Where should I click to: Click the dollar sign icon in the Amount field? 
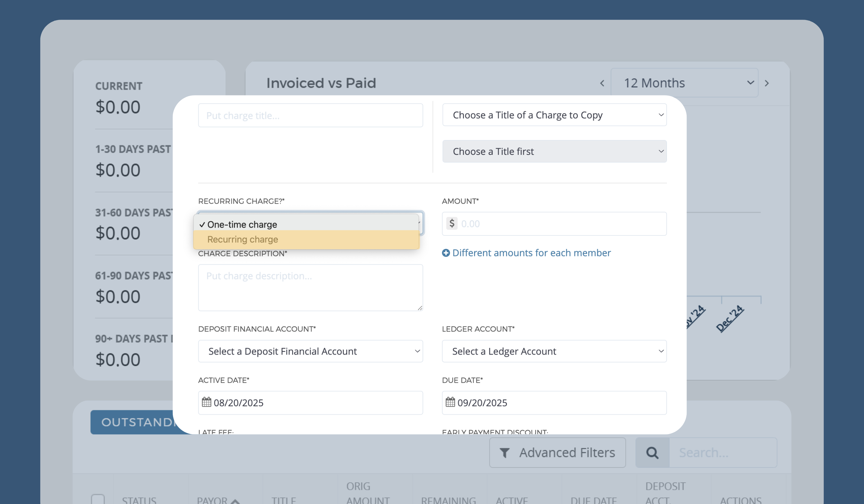(451, 224)
